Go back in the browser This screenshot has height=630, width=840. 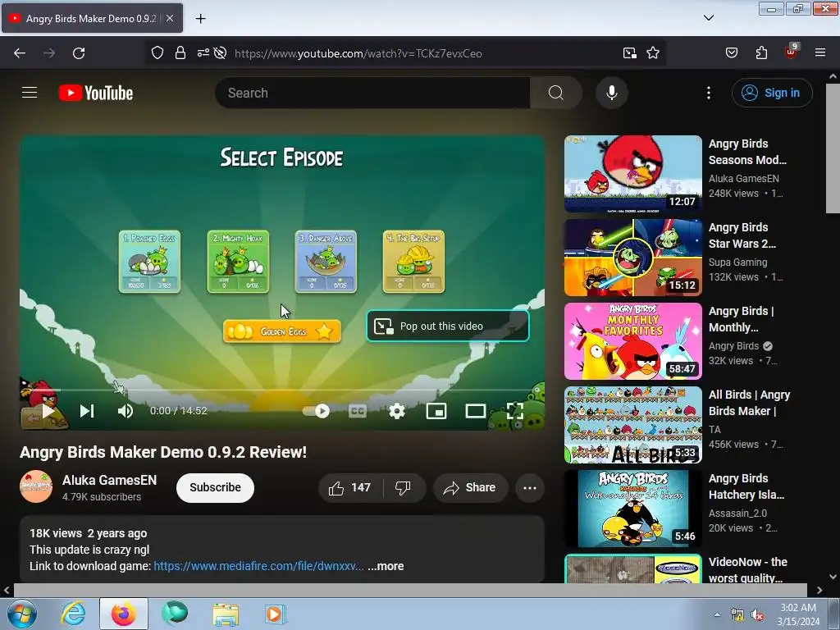click(20, 53)
